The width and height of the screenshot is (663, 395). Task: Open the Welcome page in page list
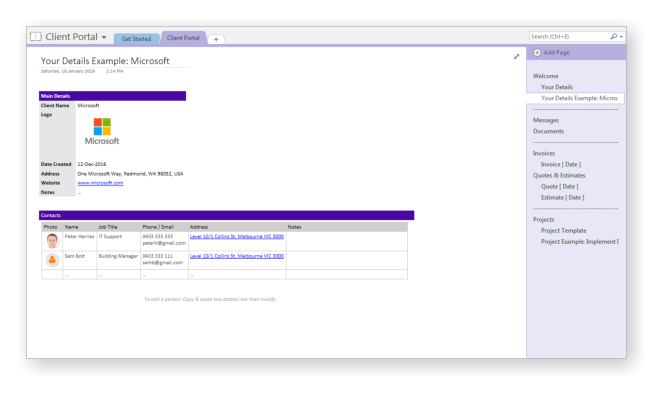pos(545,76)
